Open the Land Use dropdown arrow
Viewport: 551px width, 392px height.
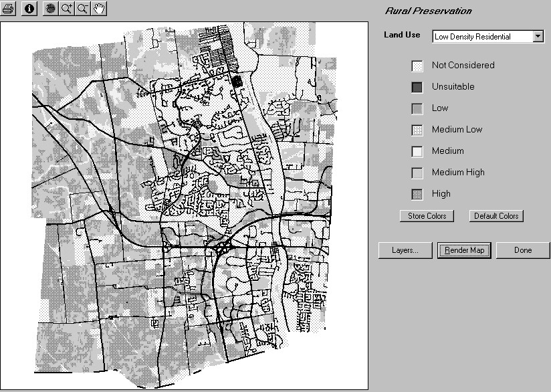(538, 36)
